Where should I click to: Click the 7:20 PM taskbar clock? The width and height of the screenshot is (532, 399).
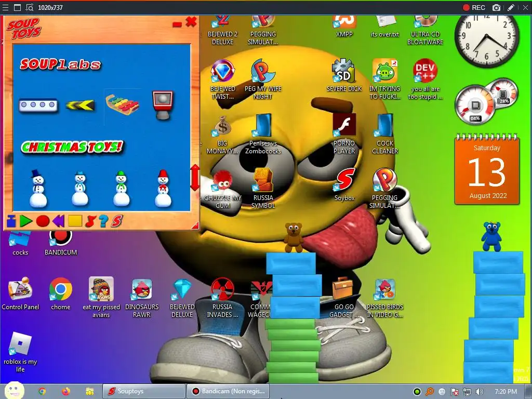[506, 392]
